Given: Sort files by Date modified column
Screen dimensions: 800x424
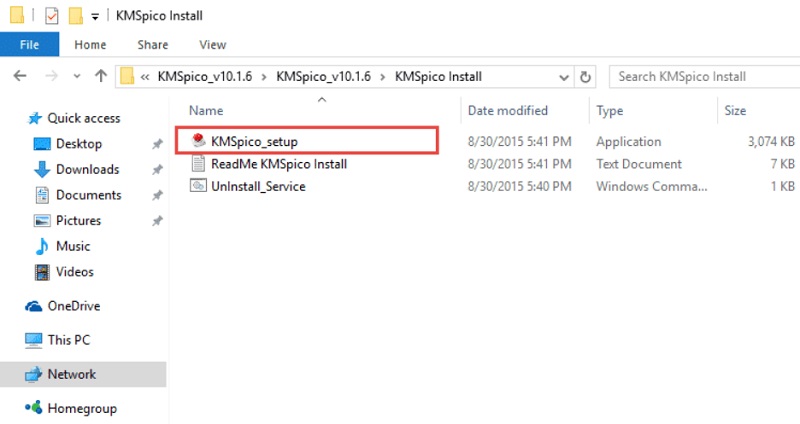Looking at the screenshot, I should coord(508,110).
